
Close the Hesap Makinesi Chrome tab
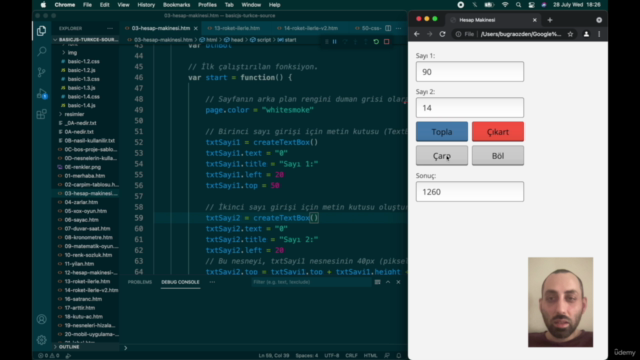[535, 20]
